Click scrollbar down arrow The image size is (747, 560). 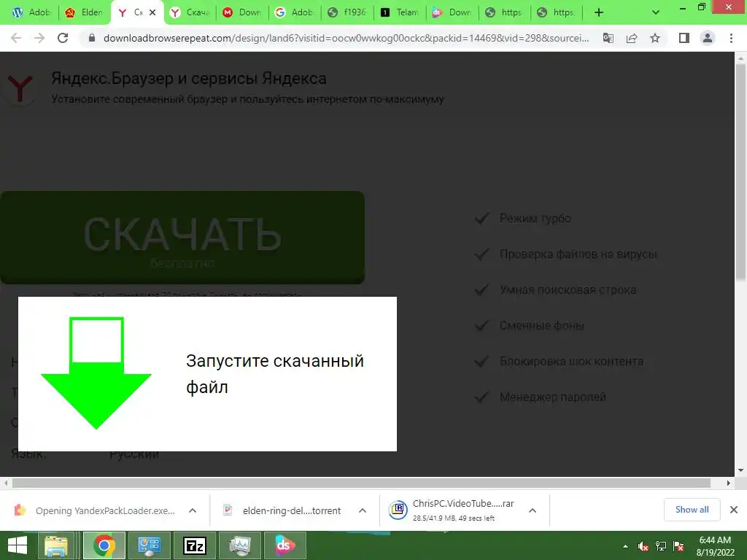tap(740, 470)
